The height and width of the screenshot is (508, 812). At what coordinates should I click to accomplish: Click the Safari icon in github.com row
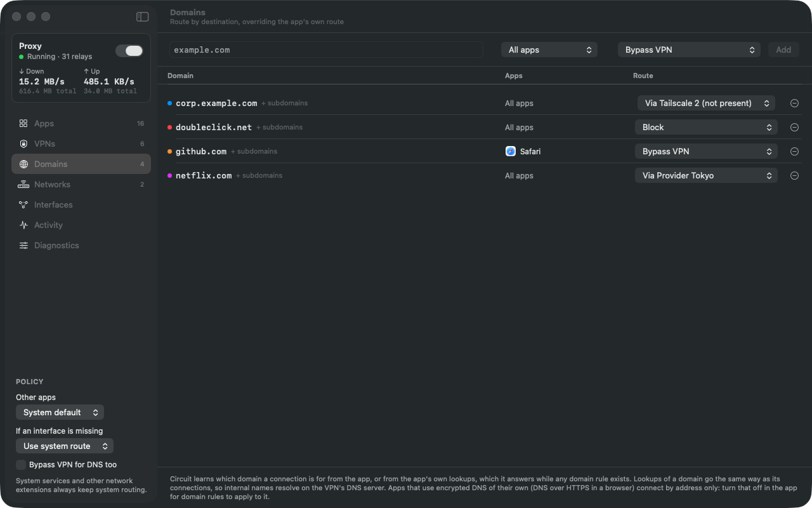(511, 151)
